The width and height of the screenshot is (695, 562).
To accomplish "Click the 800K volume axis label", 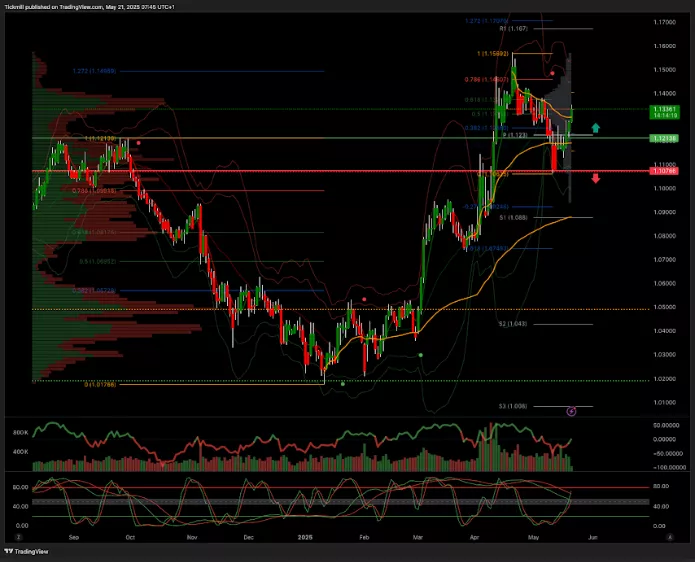I will (19, 432).
